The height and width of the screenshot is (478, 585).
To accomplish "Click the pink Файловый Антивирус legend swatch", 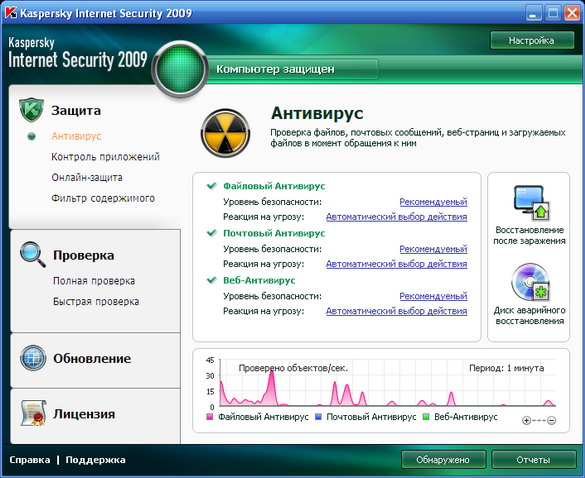I will click(x=210, y=417).
